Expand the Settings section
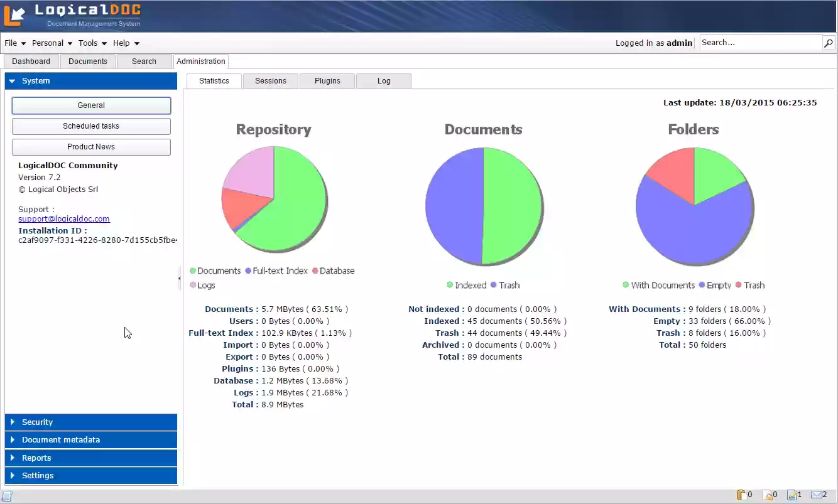This screenshot has height=504, width=838. [90, 475]
